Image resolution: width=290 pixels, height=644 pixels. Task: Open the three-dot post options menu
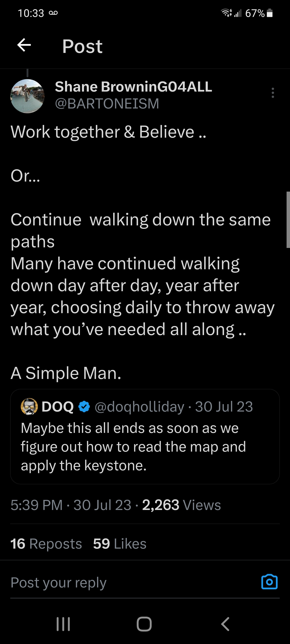[272, 93]
